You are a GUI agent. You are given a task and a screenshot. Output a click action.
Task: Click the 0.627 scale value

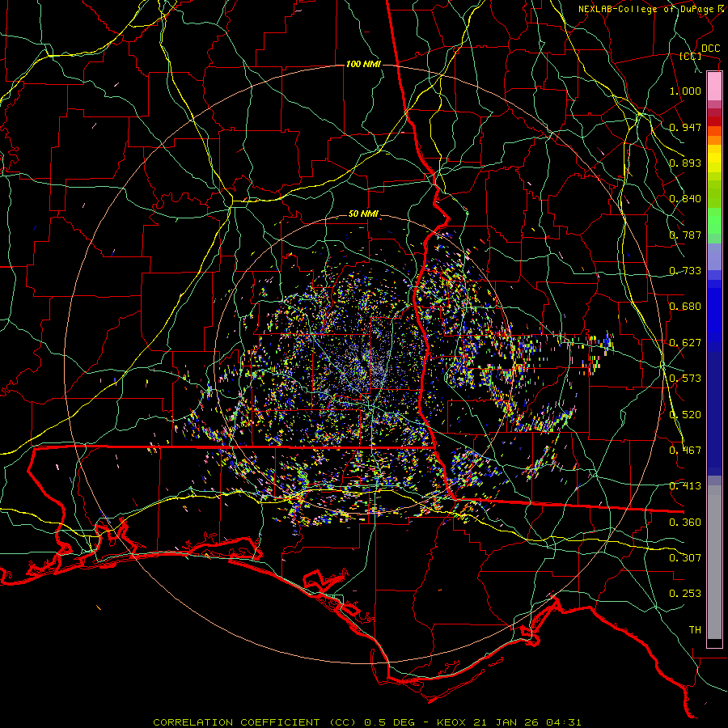click(x=685, y=343)
